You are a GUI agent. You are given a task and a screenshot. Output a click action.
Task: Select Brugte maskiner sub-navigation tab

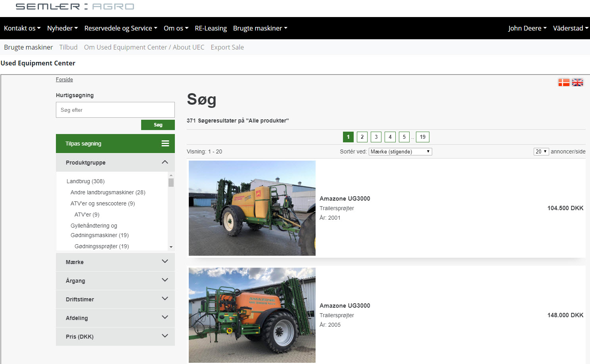[x=28, y=47]
